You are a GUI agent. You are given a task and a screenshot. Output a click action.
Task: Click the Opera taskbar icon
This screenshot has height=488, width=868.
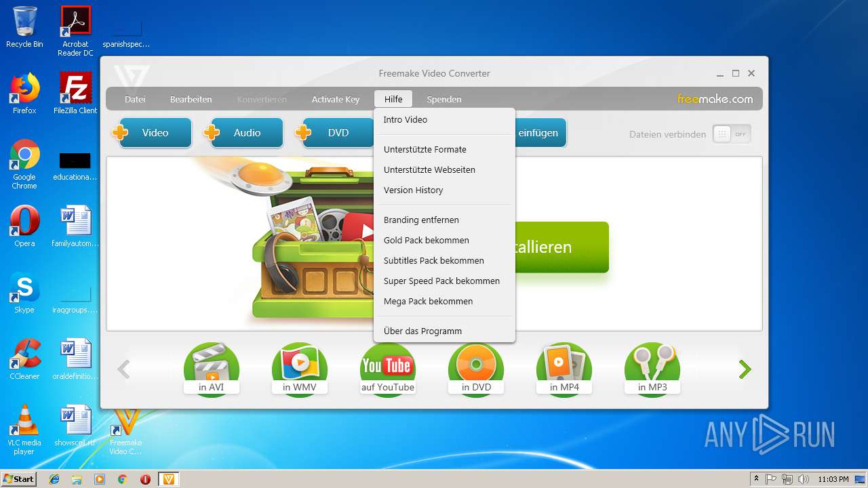click(145, 479)
